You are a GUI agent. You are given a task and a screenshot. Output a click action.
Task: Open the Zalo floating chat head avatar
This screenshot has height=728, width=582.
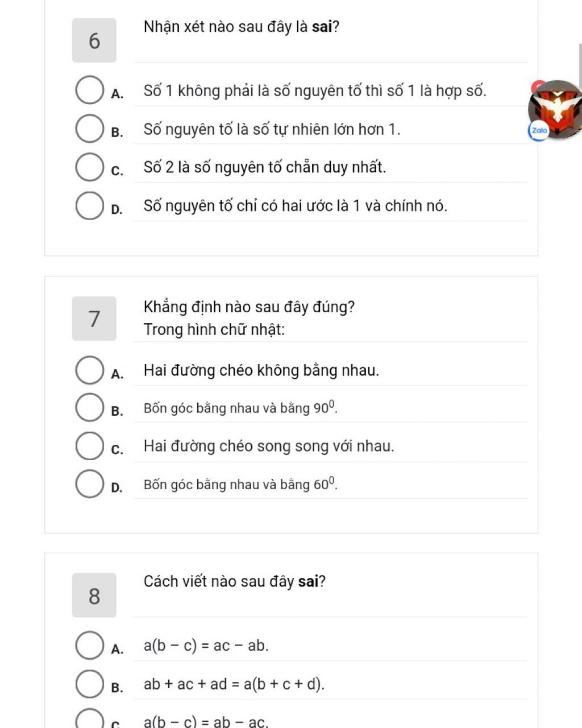(556, 109)
